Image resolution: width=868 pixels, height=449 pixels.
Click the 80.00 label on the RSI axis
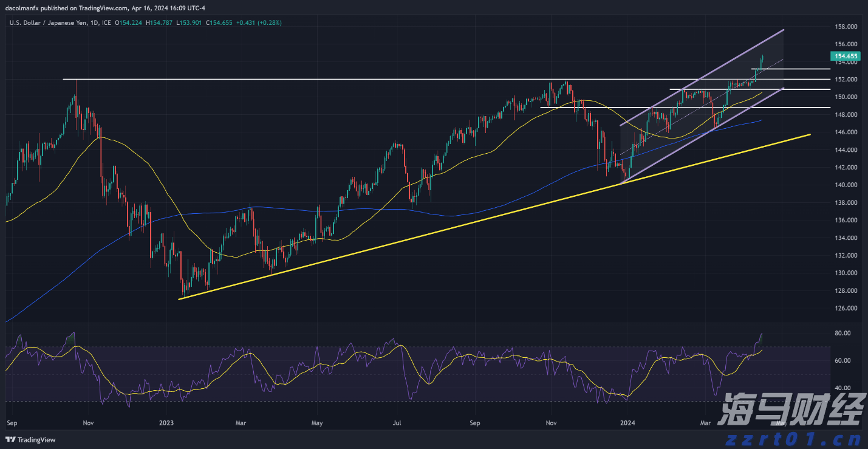pyautogui.click(x=842, y=333)
